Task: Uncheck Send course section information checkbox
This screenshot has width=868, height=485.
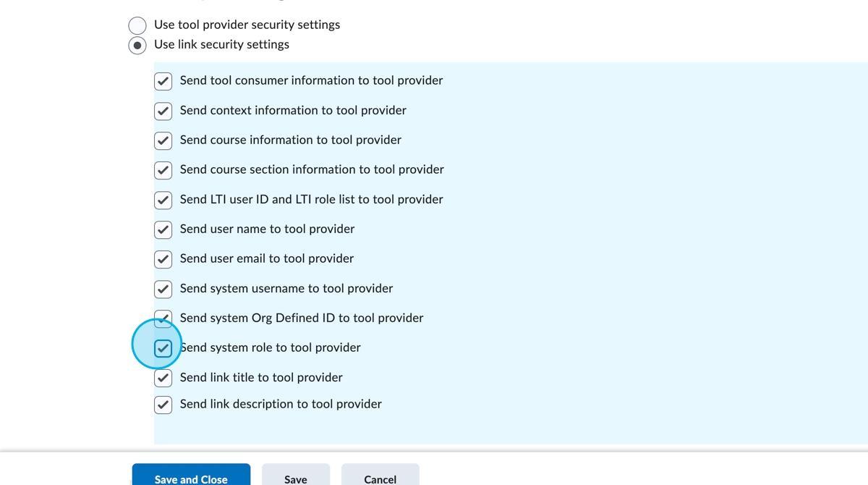Action: 163,170
